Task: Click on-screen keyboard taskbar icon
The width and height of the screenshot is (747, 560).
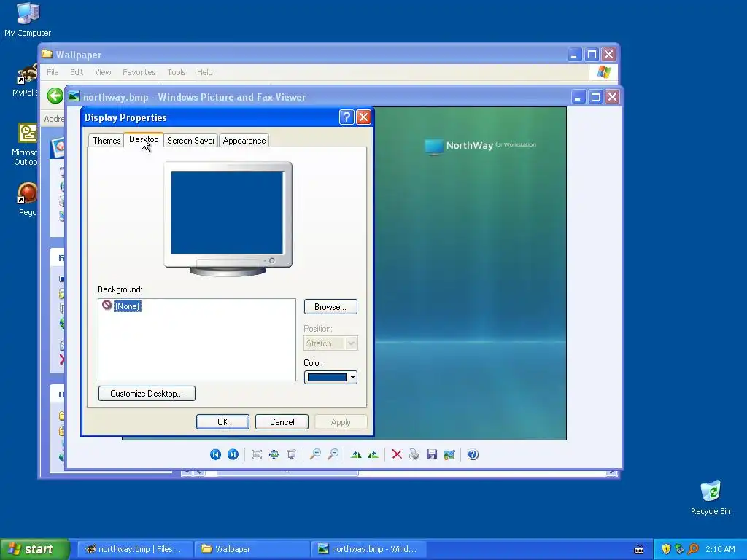Action: pyautogui.click(x=639, y=550)
